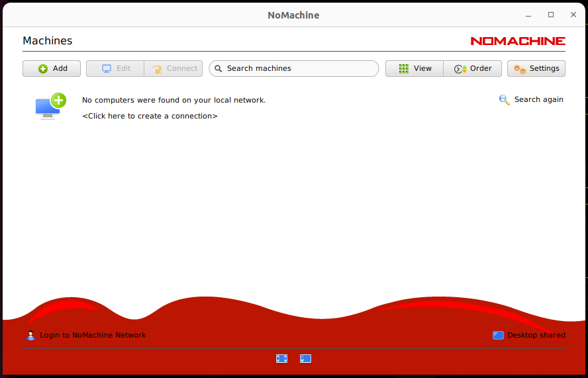588x378 pixels.
Task: Open the Desktop shared status
Action: [x=529, y=335]
